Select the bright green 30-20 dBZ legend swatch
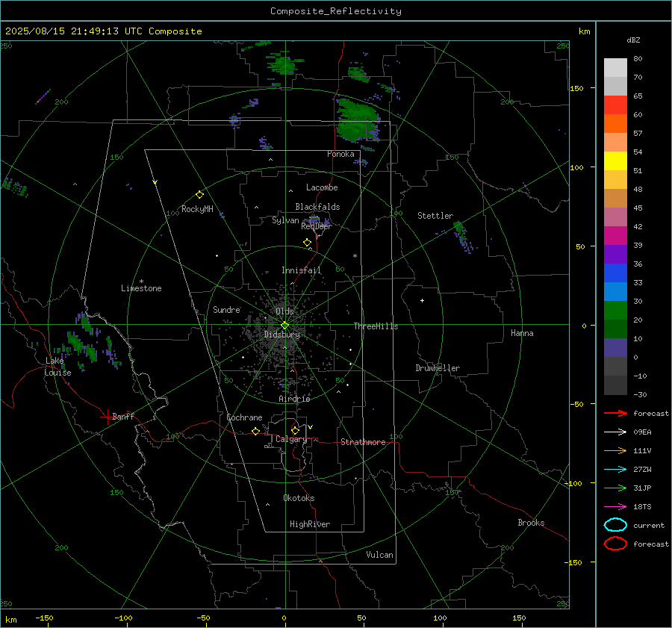This screenshot has width=672, height=628. pos(615,311)
